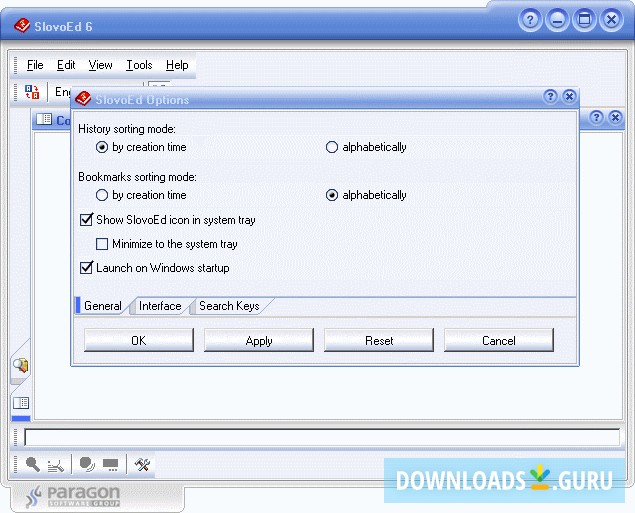The width and height of the screenshot is (635, 513).
Task: Click the Cancel button
Action: pos(499,341)
